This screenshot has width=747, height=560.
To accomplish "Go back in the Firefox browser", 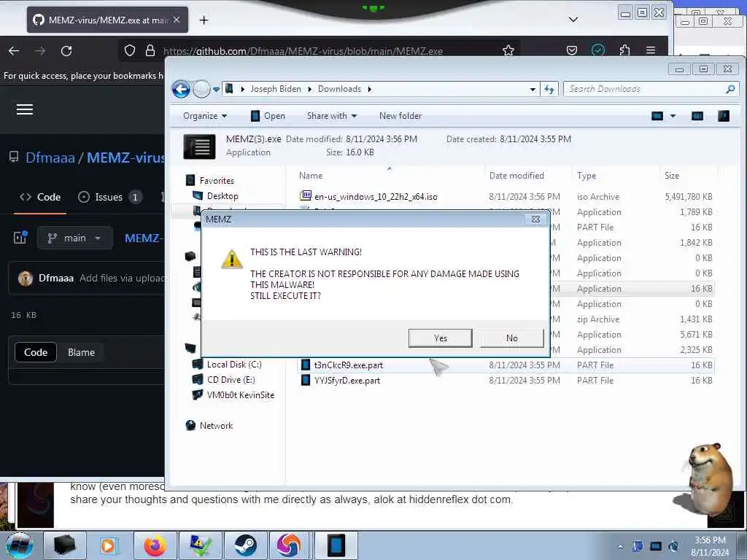I will tap(14, 51).
